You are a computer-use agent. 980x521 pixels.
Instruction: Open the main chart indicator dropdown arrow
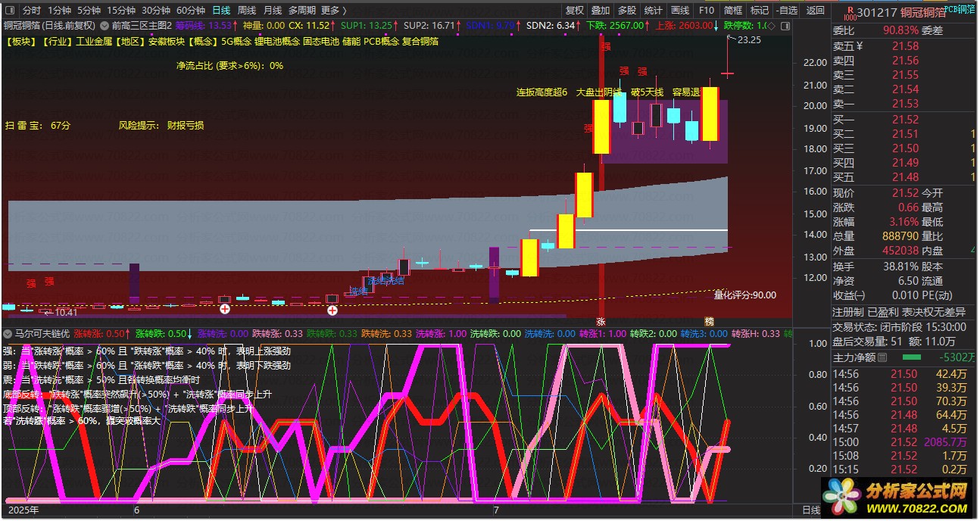click(x=104, y=25)
